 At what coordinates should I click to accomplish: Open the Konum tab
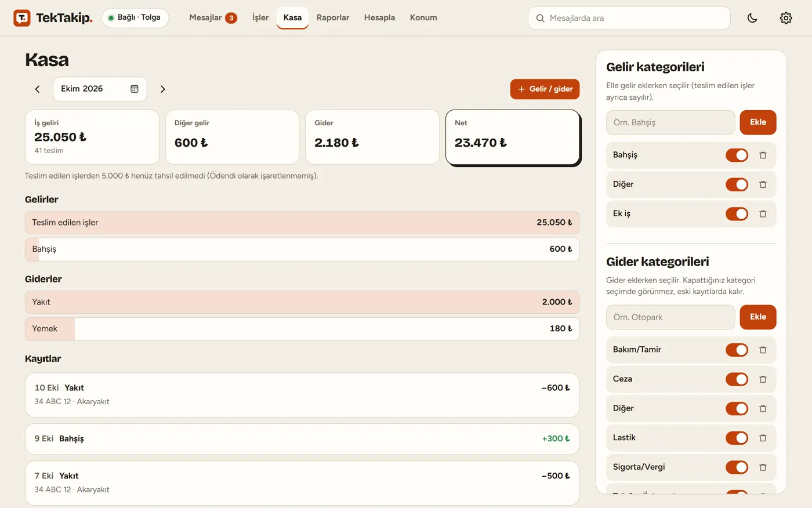pyautogui.click(x=423, y=18)
